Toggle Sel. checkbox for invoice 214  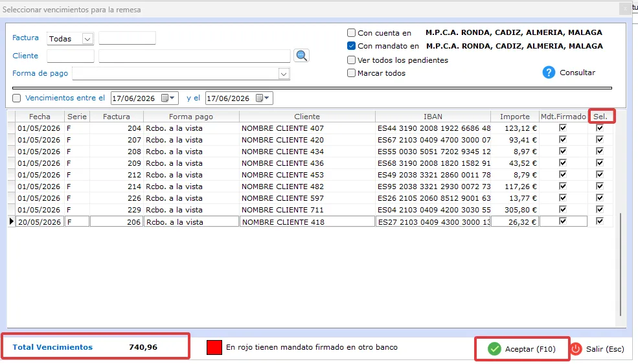pos(599,186)
